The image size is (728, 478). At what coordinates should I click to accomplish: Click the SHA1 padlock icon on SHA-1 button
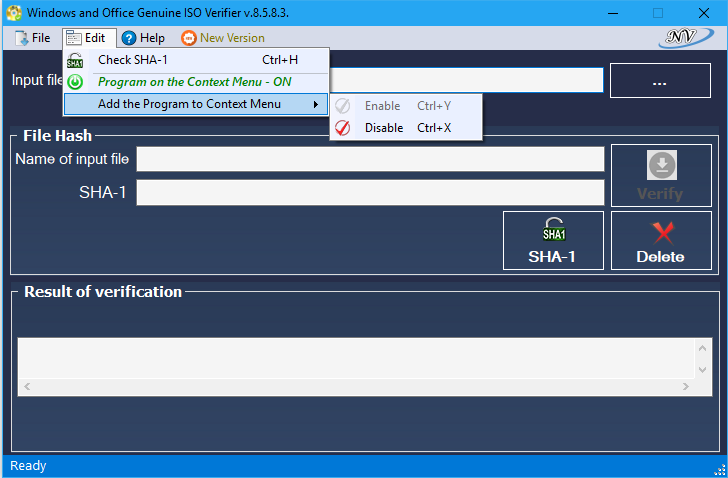(x=554, y=229)
